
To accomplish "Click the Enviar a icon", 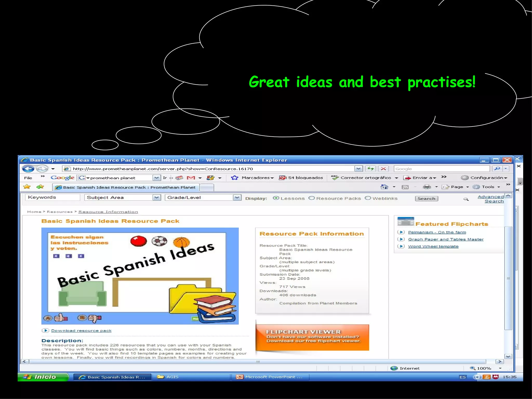I will tap(407, 178).
